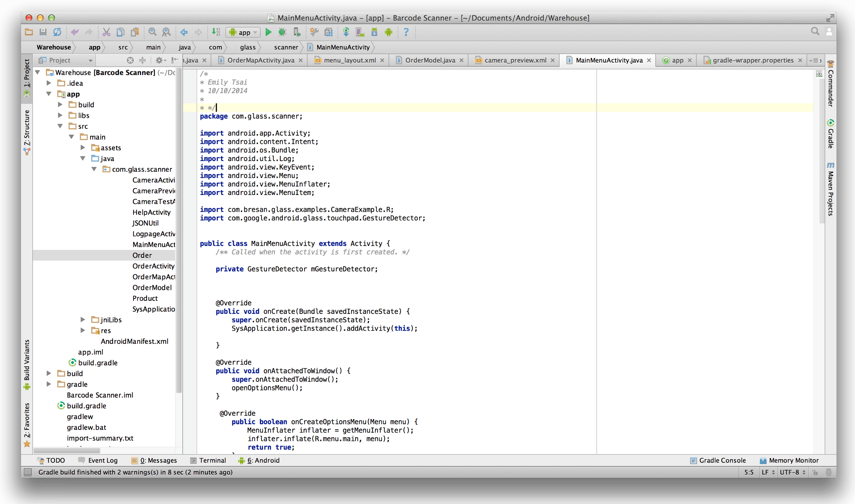Open Settings using the wrench icon
This screenshot has height=504, width=855.
click(x=314, y=32)
